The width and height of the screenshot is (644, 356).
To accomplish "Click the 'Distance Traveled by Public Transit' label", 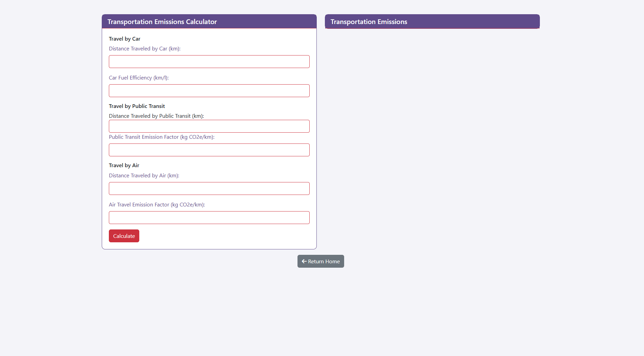I will [x=156, y=116].
